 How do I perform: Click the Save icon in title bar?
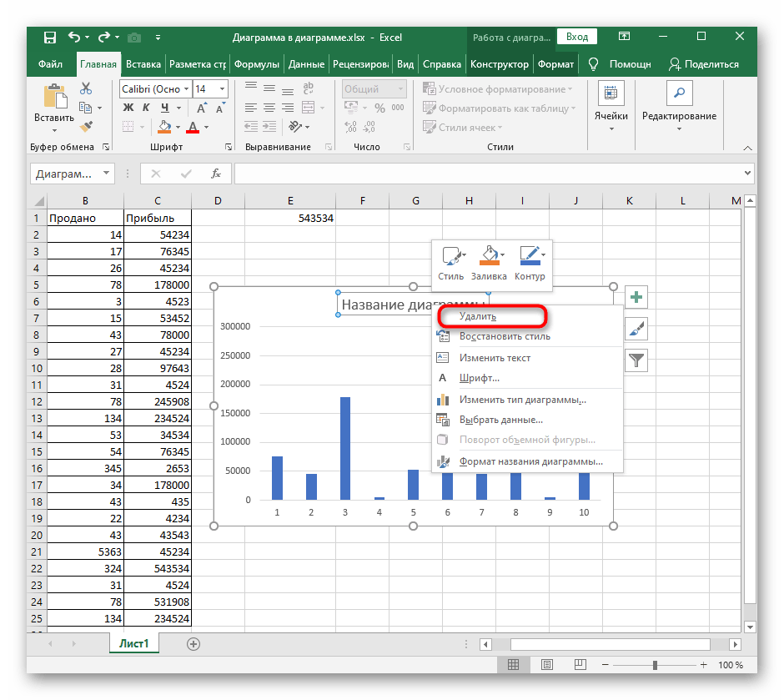click(49, 38)
